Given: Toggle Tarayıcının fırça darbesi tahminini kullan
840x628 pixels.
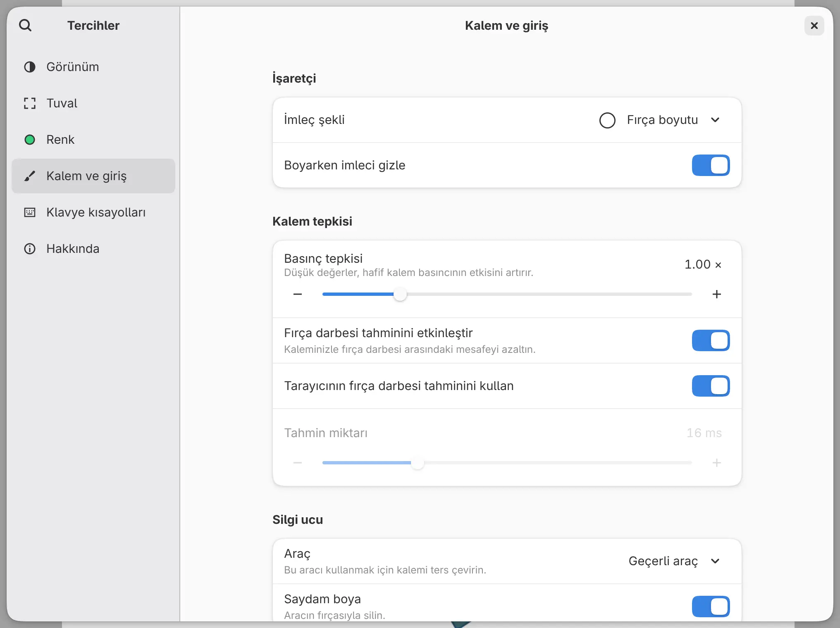Looking at the screenshot, I should click(711, 386).
